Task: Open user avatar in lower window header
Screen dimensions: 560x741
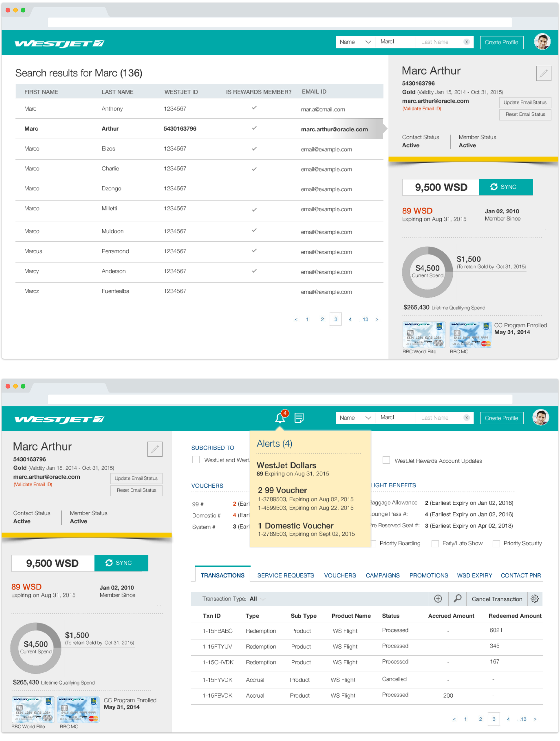Action: [x=541, y=418]
